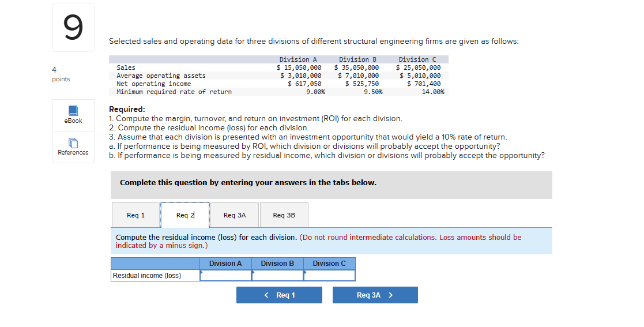Click the Average operating assets row label

161,76
